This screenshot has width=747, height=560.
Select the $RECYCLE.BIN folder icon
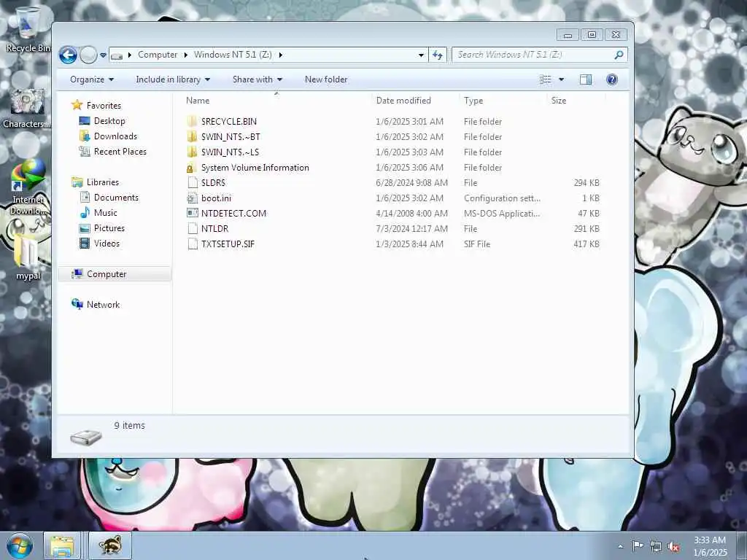click(192, 122)
